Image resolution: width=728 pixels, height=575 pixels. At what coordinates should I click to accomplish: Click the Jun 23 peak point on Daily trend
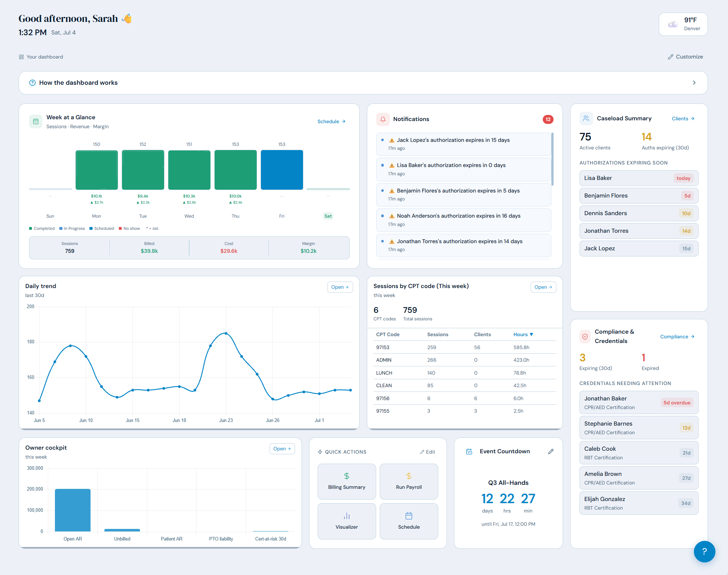[x=226, y=333]
